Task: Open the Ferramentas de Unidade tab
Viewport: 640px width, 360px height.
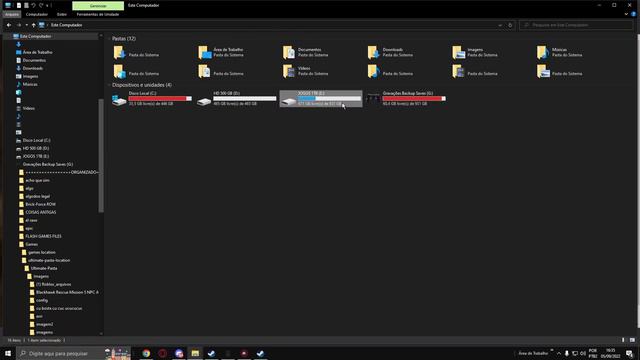Action: coord(98,14)
